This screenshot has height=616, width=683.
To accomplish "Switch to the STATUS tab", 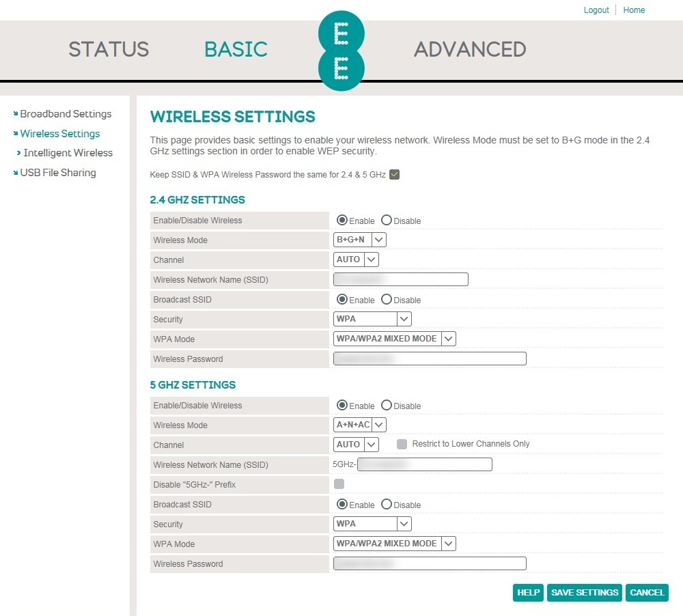I will [x=108, y=49].
